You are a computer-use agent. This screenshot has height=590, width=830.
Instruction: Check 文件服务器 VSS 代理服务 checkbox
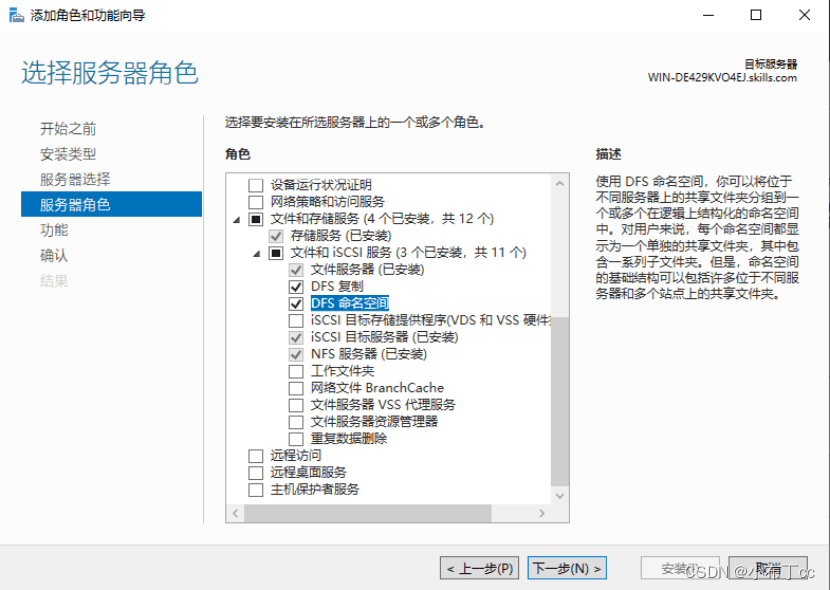(296, 405)
